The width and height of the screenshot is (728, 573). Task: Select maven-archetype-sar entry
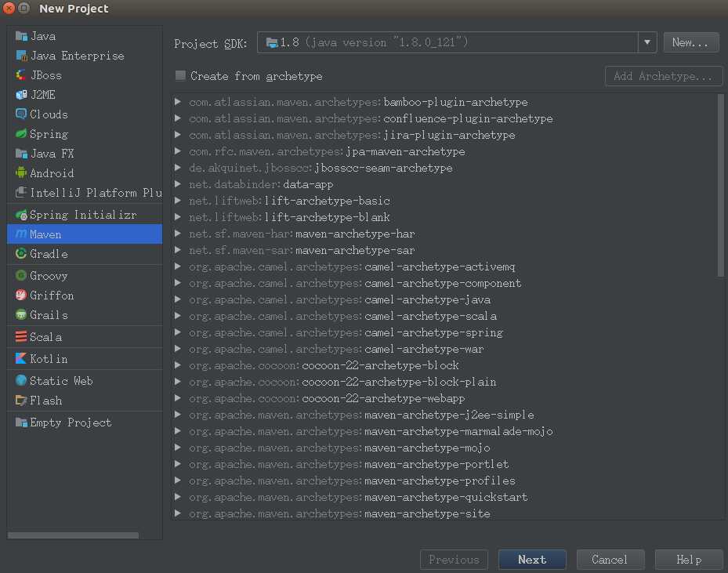pos(302,250)
